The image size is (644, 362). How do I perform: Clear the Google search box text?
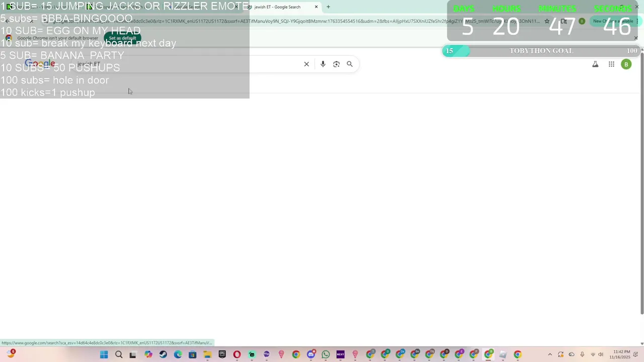click(x=306, y=64)
